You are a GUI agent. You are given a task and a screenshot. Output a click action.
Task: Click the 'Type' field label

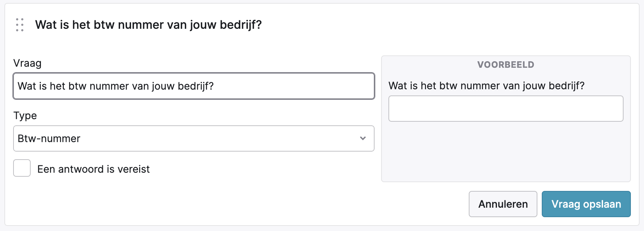[x=25, y=115]
